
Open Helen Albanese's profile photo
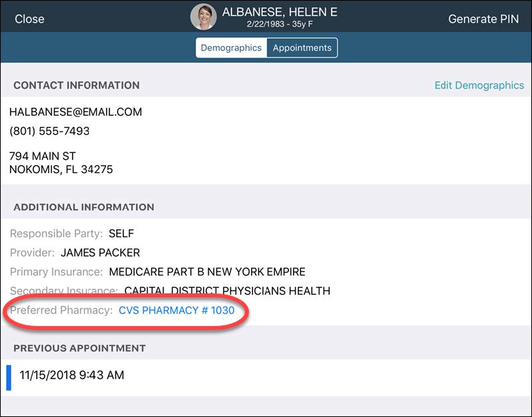click(x=203, y=17)
